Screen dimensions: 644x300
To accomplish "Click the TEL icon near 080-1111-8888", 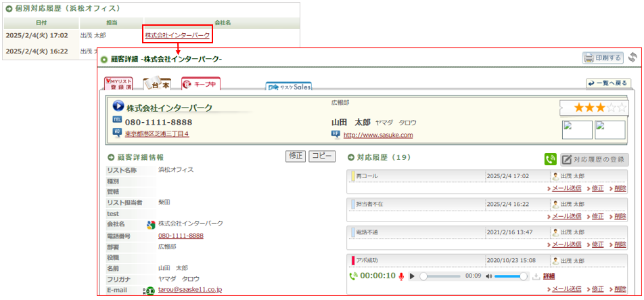I will click(x=117, y=120).
